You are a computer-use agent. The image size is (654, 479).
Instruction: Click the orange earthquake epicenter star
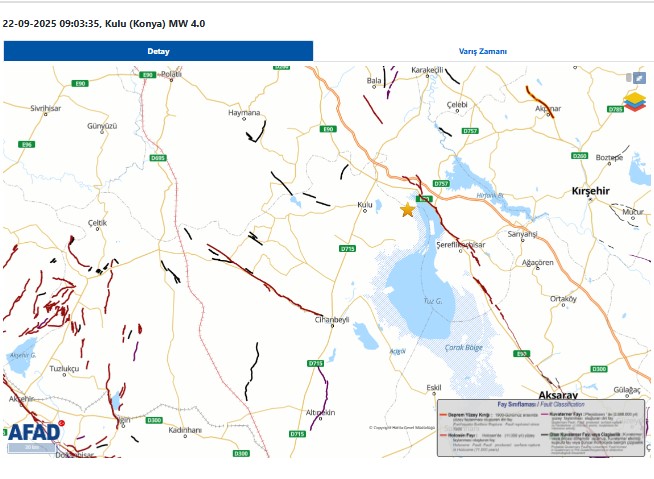coord(407,210)
